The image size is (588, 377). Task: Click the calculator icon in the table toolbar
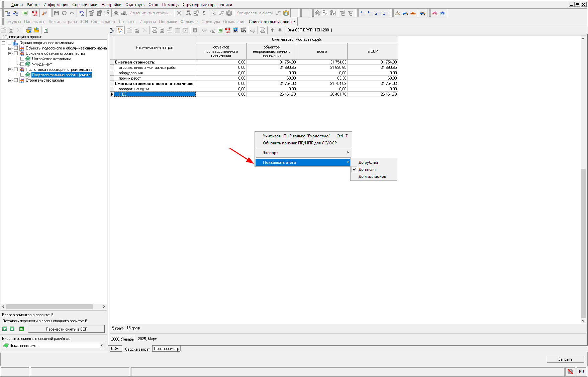pyautogui.click(x=195, y=30)
